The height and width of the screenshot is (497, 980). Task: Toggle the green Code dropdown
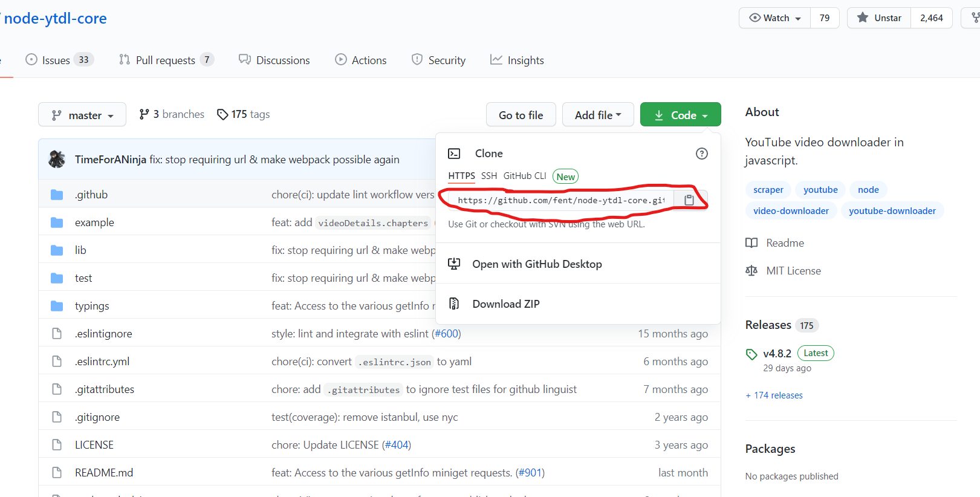tap(680, 114)
